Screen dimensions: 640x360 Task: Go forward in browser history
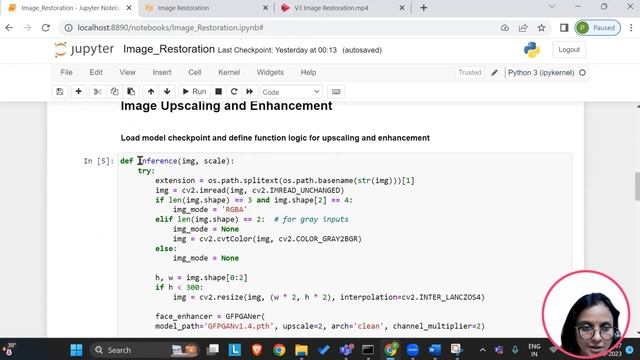coord(27,28)
